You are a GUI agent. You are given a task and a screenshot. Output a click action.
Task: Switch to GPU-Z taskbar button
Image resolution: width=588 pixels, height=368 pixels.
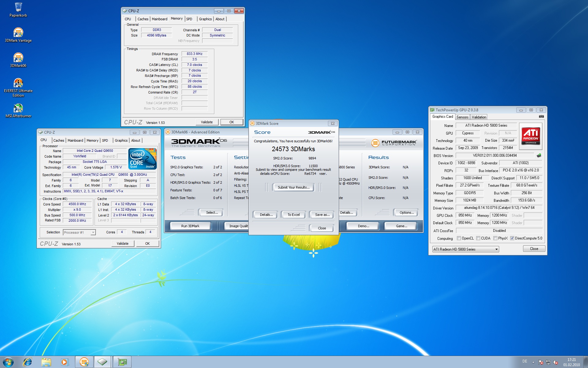tap(122, 362)
